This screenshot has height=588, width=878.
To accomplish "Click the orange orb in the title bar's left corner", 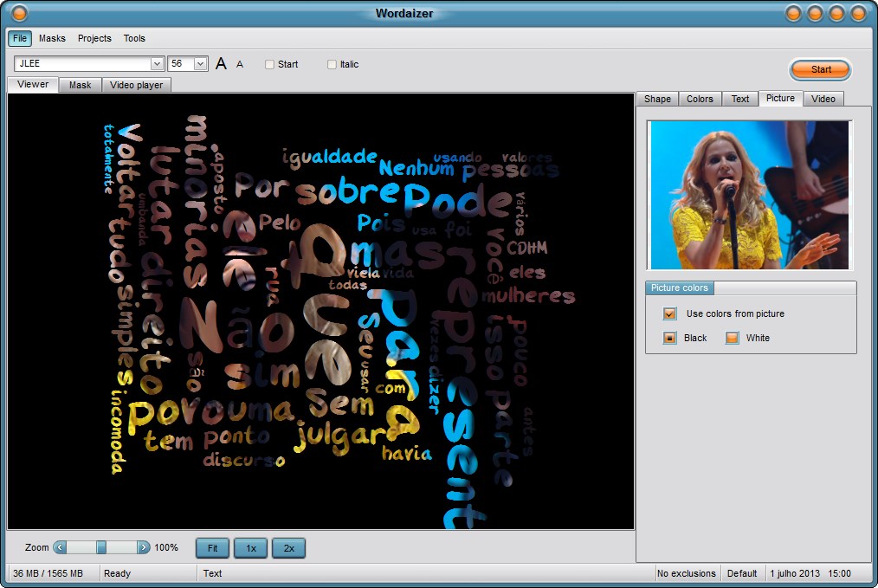I will 19,12.
